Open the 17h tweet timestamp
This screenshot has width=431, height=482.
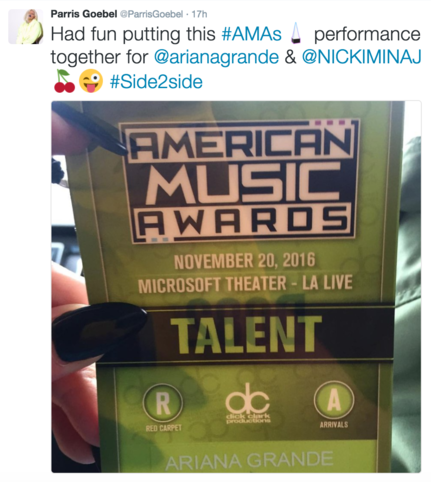pos(200,14)
